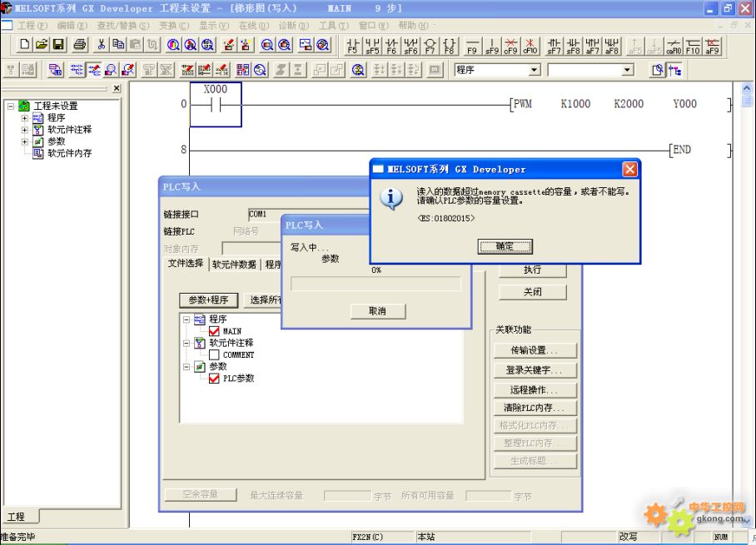Click the write progress bar
The width and height of the screenshot is (756, 545).
[x=376, y=284]
